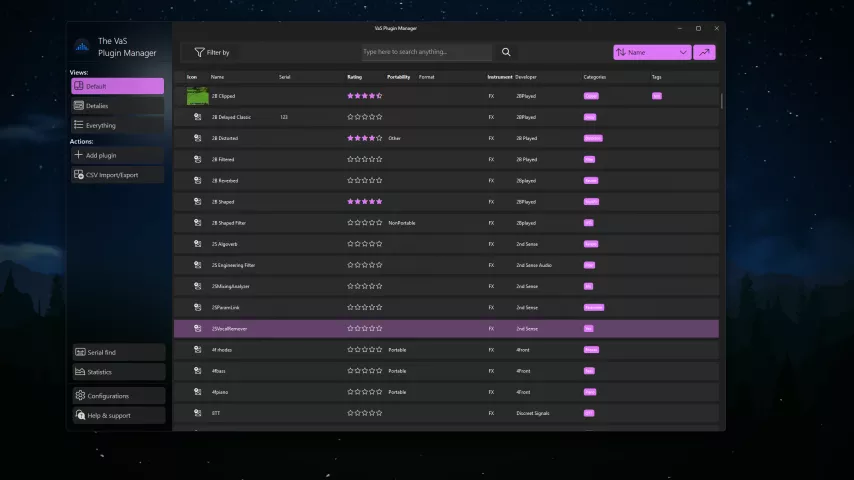Viewport: 854px width, 480px height.
Task: Click the plugin icon of 4f rhodes
Action: coord(198,350)
